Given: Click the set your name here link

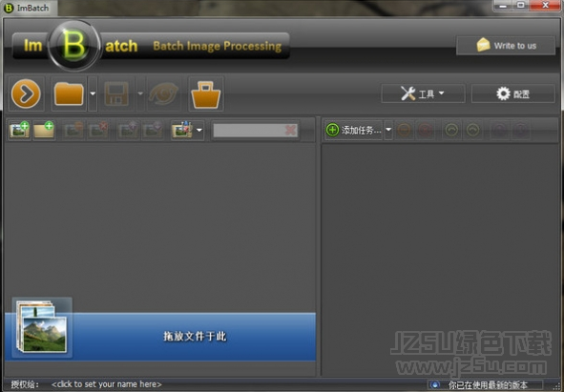Looking at the screenshot, I should [107, 384].
